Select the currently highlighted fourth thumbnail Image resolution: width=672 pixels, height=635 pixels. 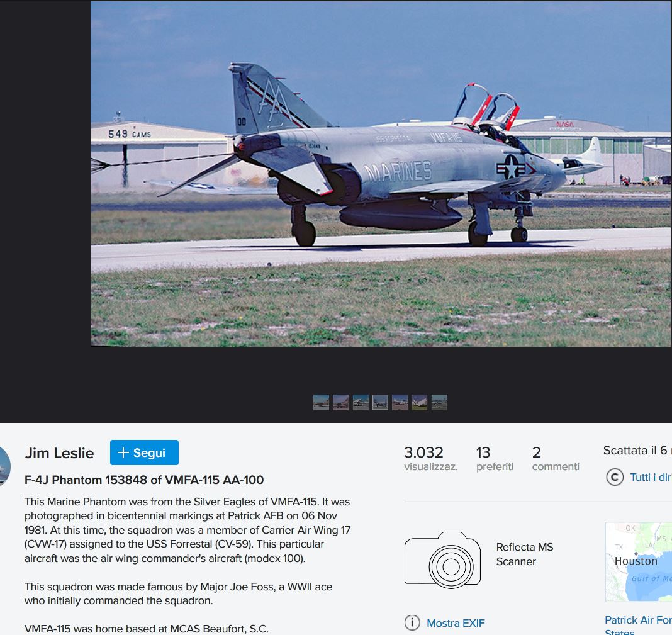[x=380, y=403]
